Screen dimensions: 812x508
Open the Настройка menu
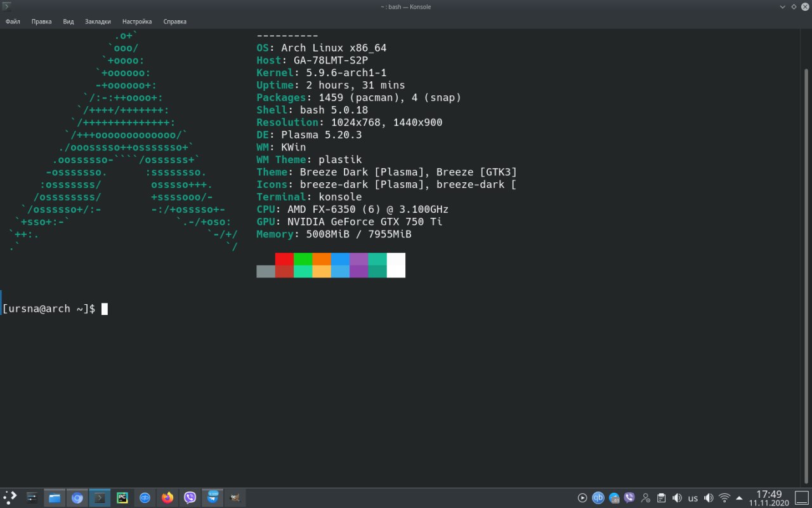pos(137,22)
